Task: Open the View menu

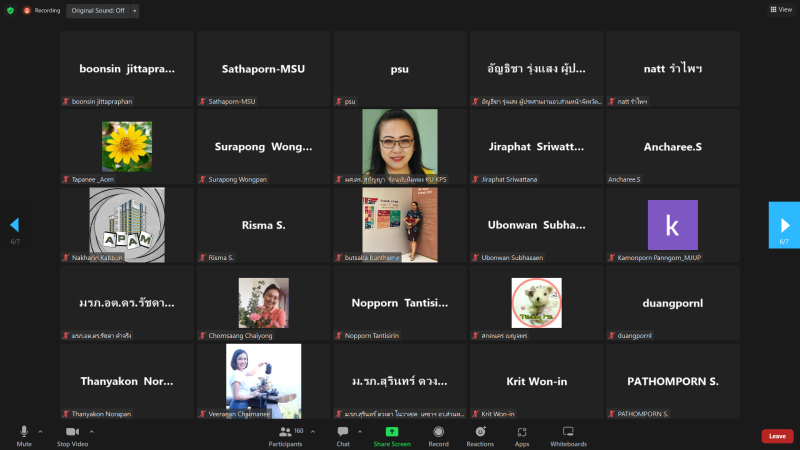Action: point(780,10)
